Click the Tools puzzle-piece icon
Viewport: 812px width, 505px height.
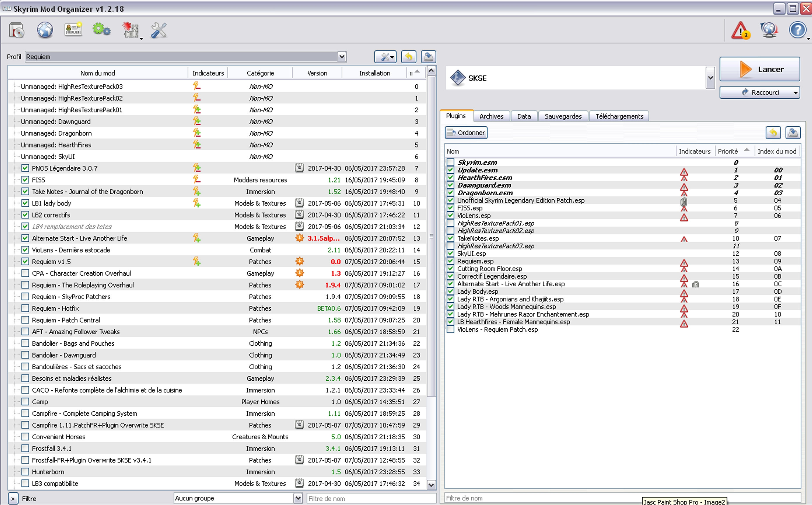coord(130,30)
